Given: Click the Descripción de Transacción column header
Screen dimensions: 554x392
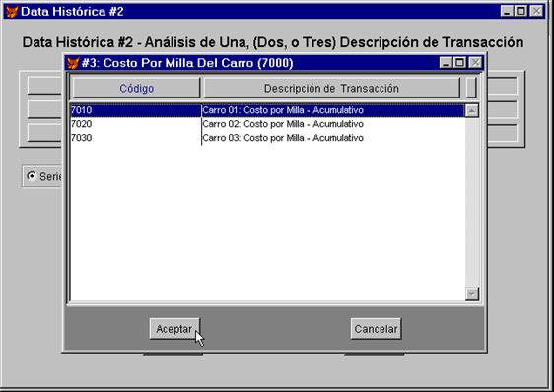Looking at the screenshot, I should (x=331, y=88).
